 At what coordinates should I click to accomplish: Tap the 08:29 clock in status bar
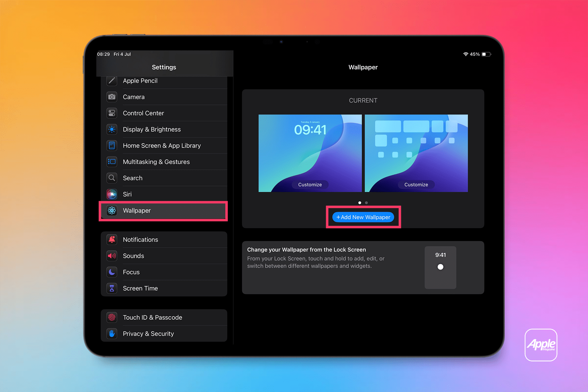coord(103,54)
